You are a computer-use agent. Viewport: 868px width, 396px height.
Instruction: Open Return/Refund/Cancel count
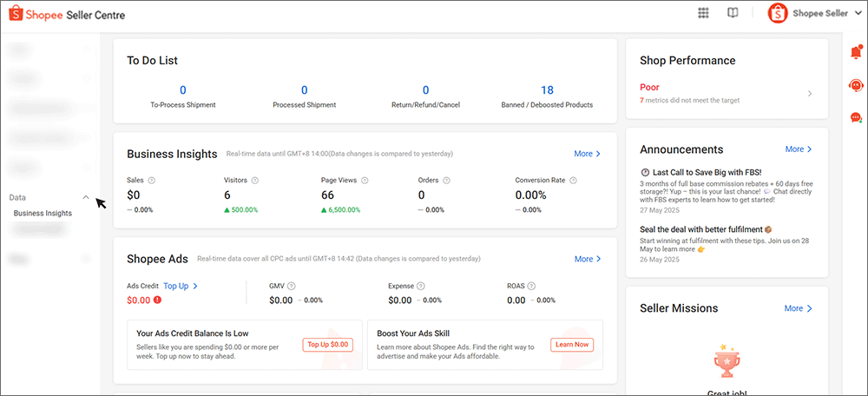click(425, 90)
